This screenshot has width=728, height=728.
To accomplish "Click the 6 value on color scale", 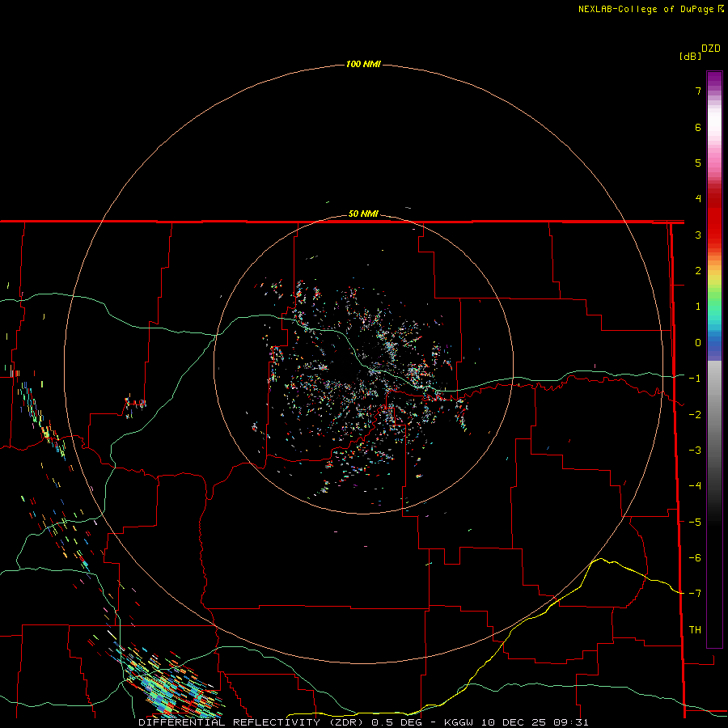I will 698,127.
